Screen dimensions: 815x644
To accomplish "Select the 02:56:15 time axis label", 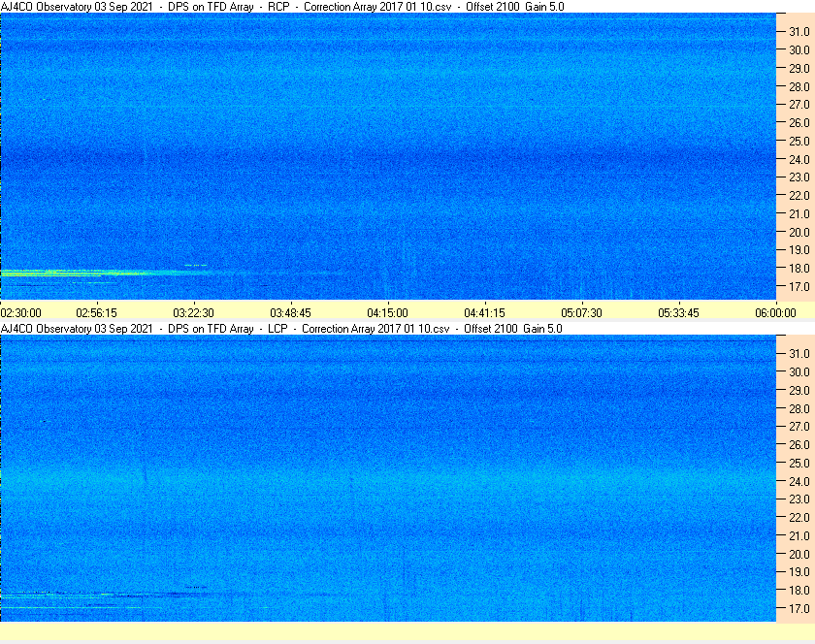I will point(97,313).
